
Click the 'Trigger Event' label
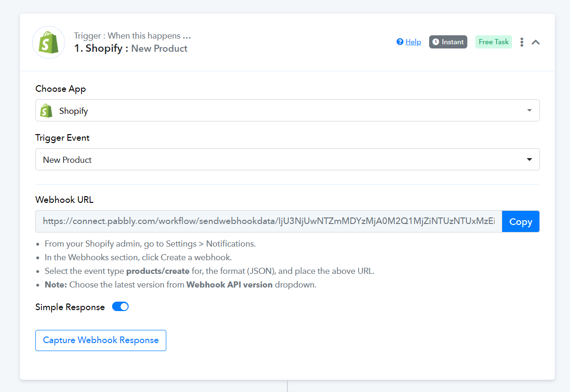pos(63,138)
